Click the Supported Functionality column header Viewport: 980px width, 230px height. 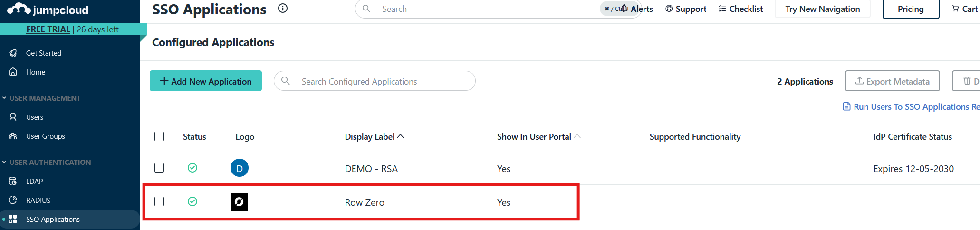[x=695, y=136]
